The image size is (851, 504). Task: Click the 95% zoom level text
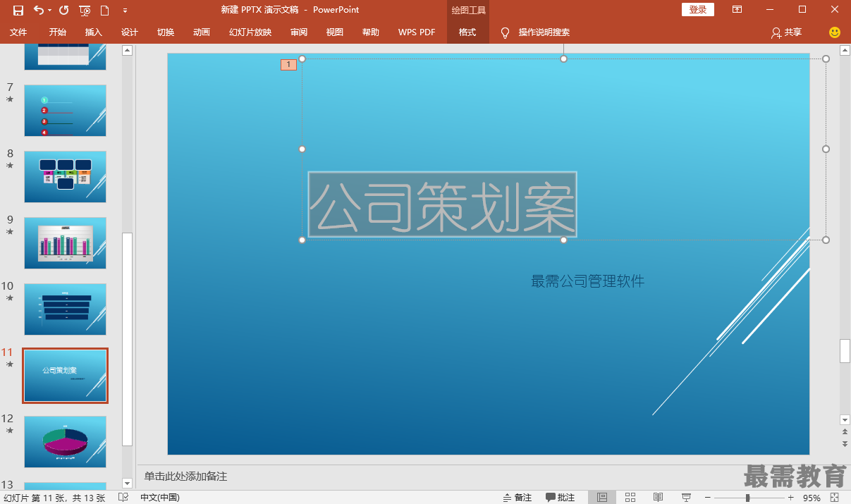[812, 498]
